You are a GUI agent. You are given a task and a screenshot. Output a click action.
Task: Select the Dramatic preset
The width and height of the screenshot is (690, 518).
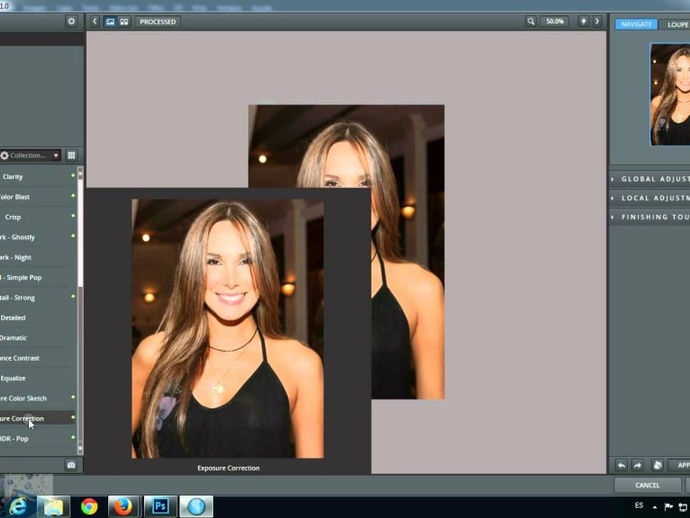pyautogui.click(x=38, y=338)
